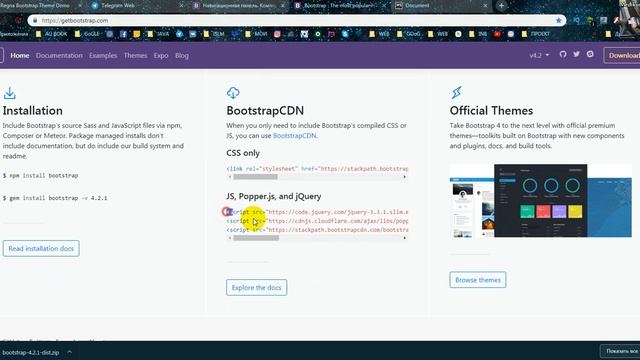Click right arrow of JS code scrollbar

(404, 238)
